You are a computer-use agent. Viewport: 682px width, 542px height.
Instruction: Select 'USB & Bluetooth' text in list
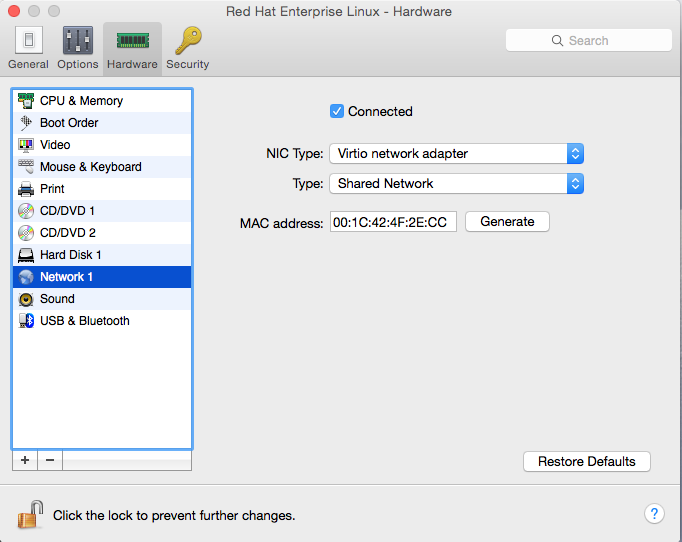pyautogui.click(x=85, y=321)
